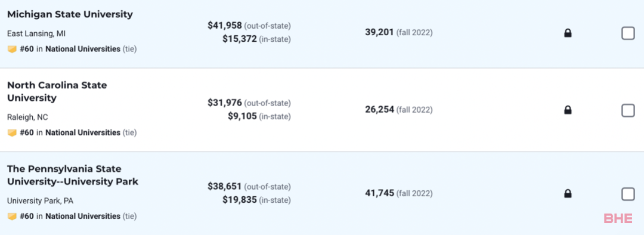The image size is (644, 235).
Task: Click the 39,201 fall 2022 enrollment number
Action: coord(379,32)
